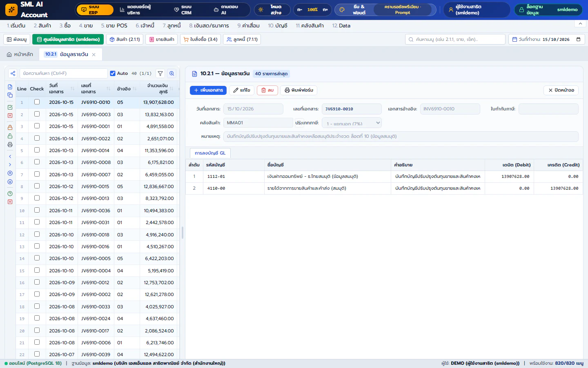Switch to the หน้าหลัก home tab
Viewport: 588px width, 368px height.
[20, 54]
